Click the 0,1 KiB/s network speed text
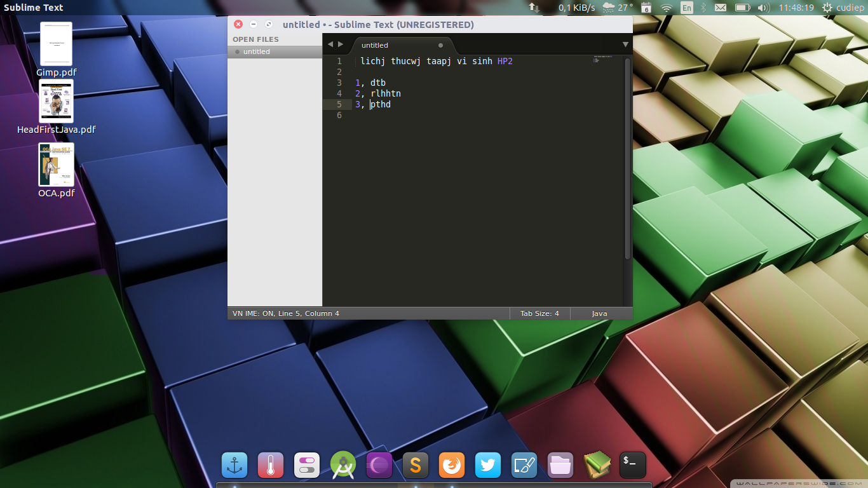 click(x=577, y=8)
